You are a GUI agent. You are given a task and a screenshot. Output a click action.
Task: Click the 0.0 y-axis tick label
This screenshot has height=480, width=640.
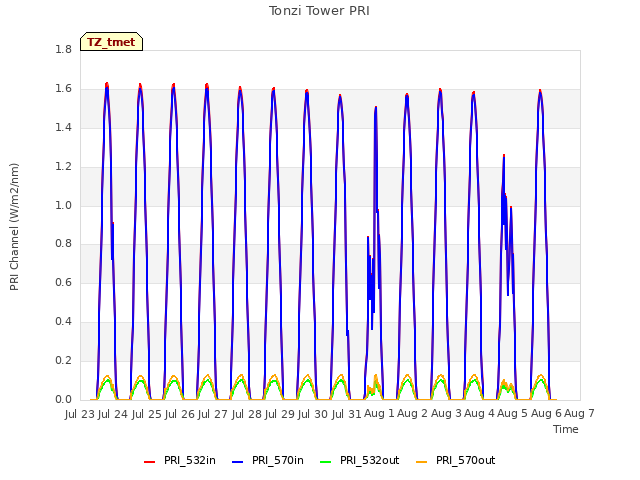click(x=63, y=399)
